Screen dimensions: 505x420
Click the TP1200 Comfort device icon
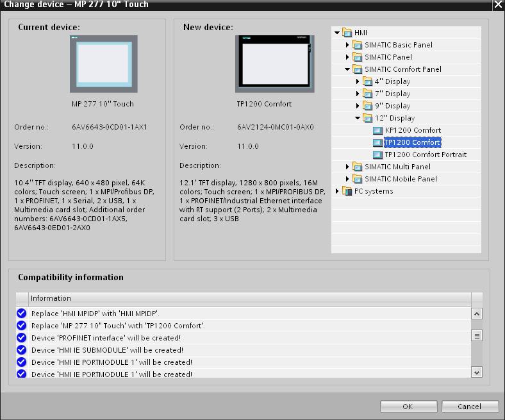click(x=377, y=142)
